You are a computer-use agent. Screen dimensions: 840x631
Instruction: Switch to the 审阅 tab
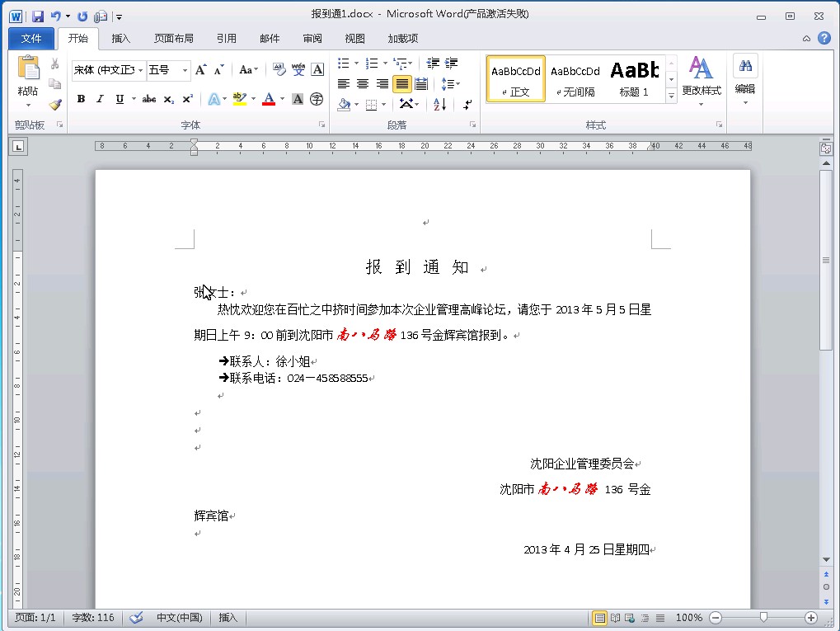[312, 38]
